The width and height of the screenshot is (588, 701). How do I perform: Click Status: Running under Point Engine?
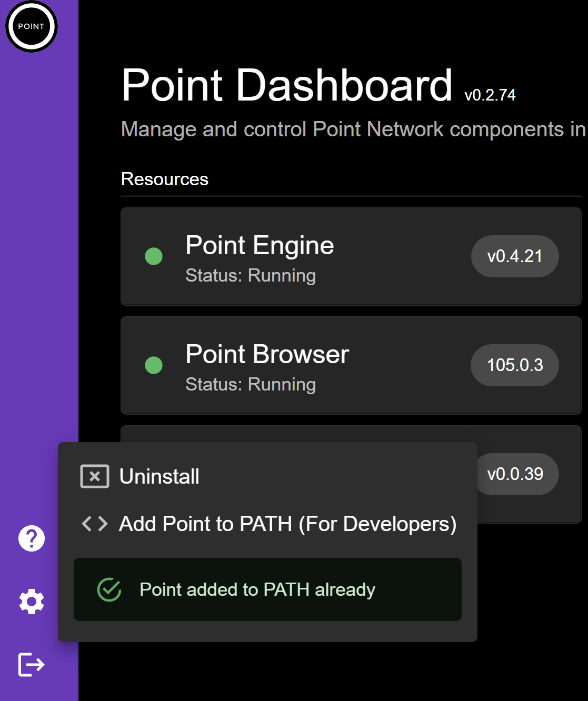click(x=250, y=275)
